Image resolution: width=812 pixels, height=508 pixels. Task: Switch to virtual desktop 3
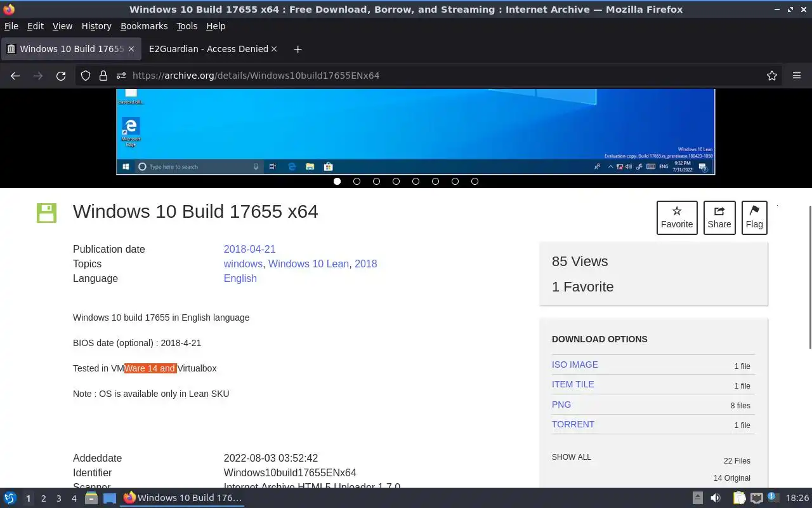pos(58,498)
